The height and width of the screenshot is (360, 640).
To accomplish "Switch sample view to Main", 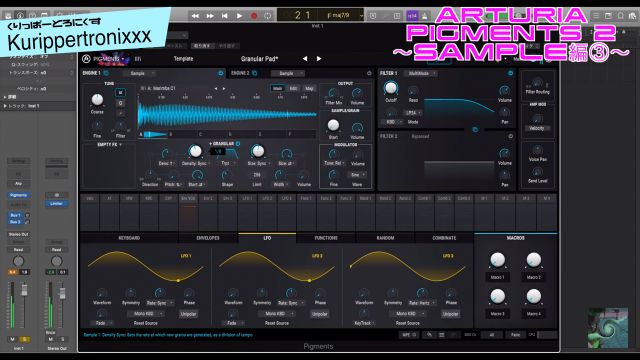I will (278, 88).
